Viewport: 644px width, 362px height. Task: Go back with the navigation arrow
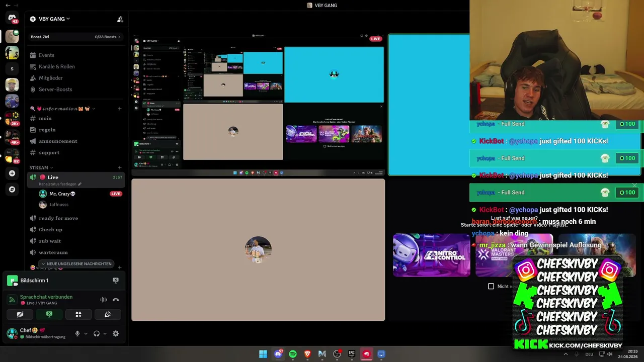pyautogui.click(x=8, y=5)
